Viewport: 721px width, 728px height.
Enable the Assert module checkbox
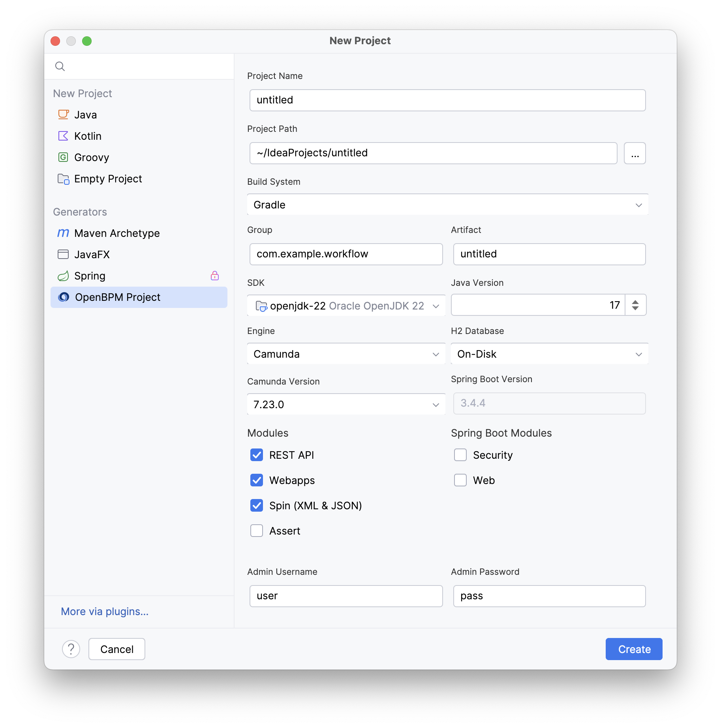click(x=257, y=531)
